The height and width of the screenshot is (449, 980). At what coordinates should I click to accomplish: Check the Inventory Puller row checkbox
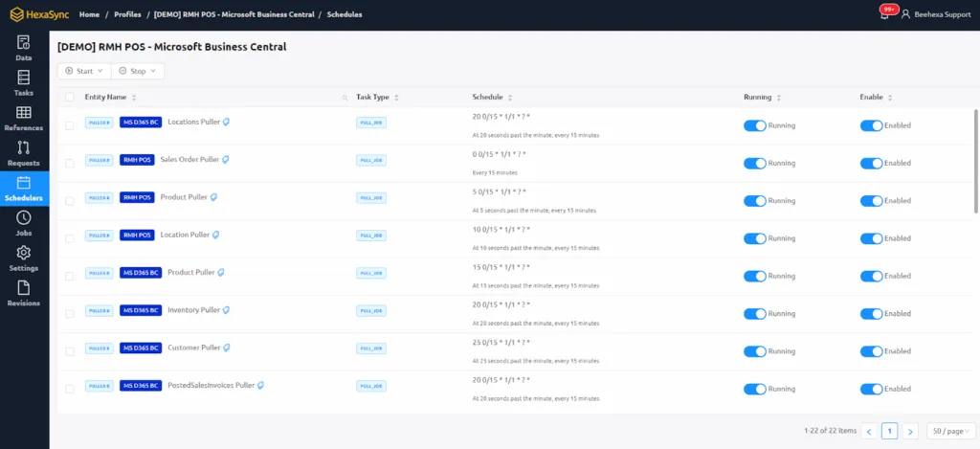pos(69,313)
